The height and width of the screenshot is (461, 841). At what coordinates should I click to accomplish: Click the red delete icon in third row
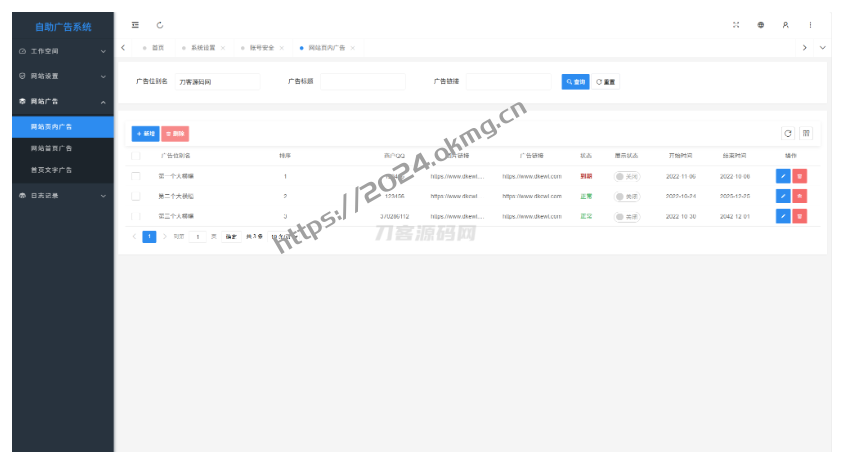pyautogui.click(x=800, y=216)
